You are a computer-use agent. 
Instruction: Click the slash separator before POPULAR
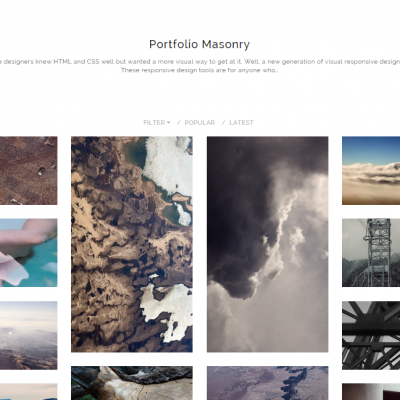coord(178,123)
